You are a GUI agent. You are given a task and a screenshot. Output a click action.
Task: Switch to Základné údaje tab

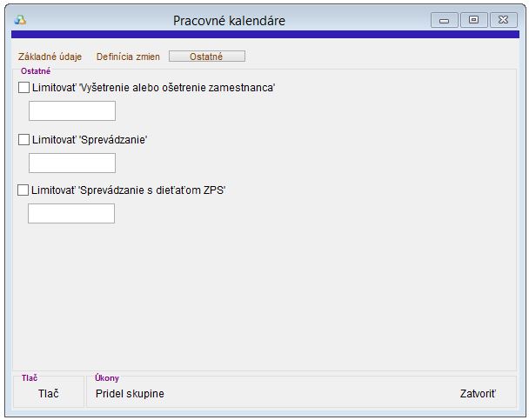[50, 57]
